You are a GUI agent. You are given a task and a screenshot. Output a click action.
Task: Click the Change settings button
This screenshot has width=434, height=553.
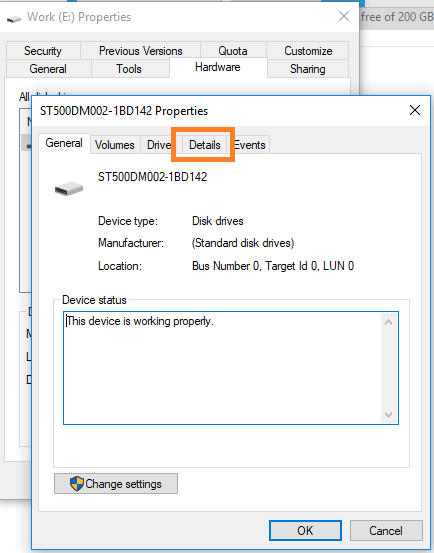116,484
